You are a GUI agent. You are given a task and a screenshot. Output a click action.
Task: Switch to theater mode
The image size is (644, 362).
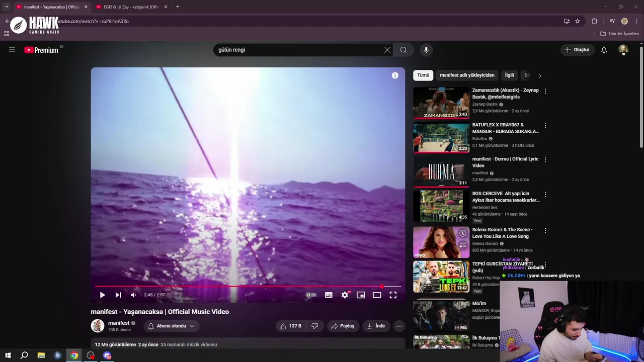[377, 295]
